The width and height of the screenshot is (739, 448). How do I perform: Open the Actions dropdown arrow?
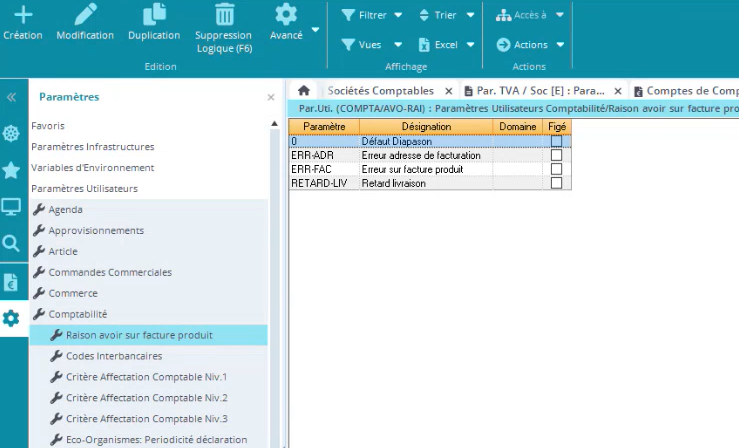[x=560, y=45]
